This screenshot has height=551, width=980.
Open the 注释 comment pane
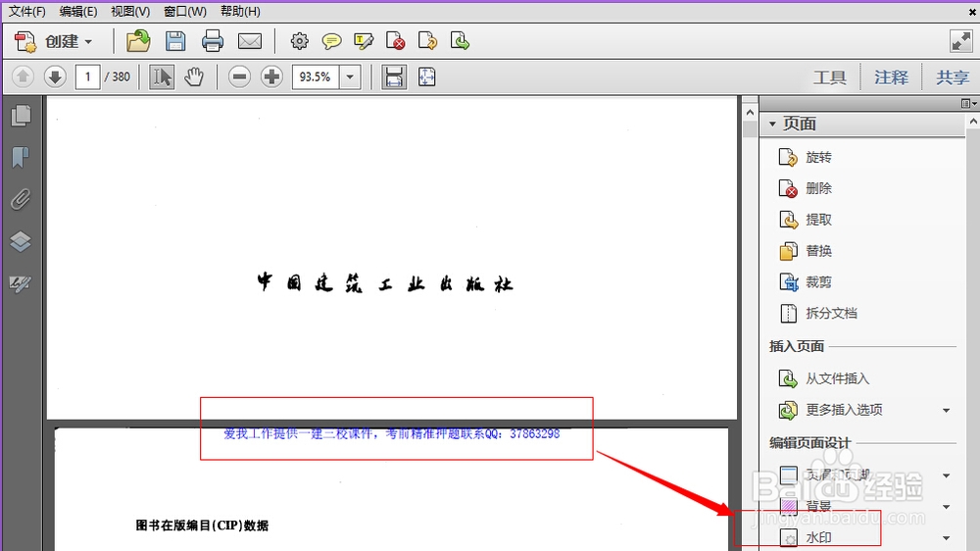[891, 77]
